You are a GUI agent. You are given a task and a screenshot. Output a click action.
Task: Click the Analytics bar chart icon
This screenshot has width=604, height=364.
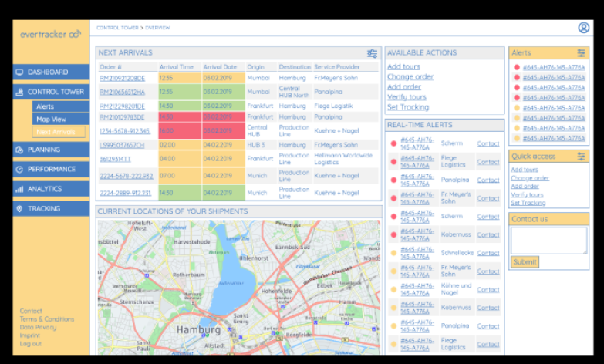click(x=19, y=189)
